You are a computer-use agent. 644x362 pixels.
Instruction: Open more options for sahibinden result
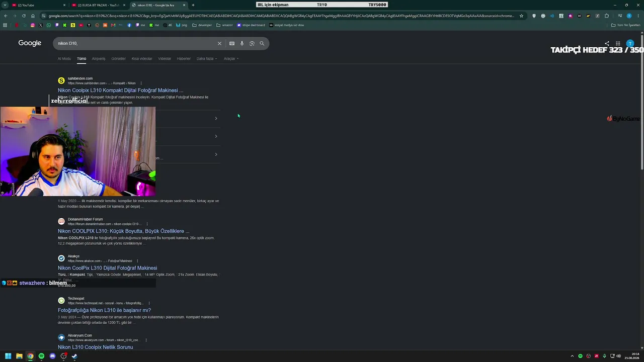tap(141, 83)
